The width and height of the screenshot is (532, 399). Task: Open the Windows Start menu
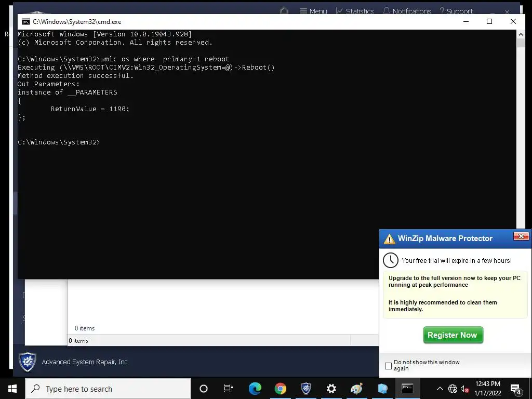[12, 389]
